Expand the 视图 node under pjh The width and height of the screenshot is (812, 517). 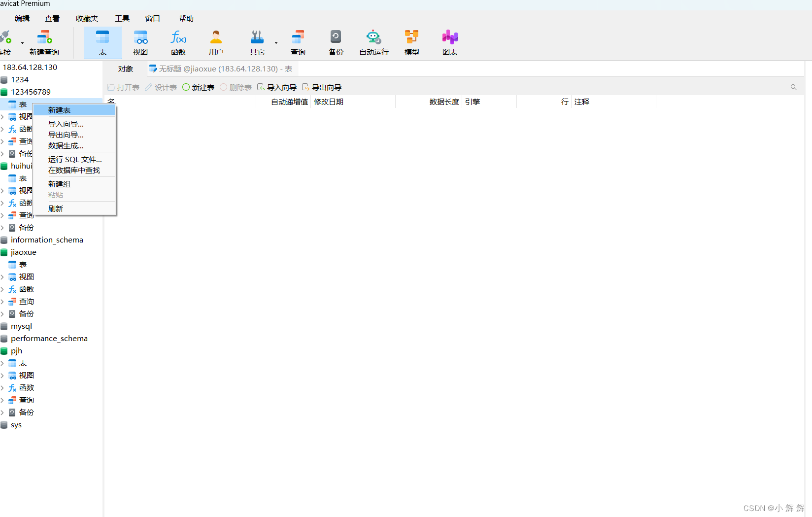2,376
